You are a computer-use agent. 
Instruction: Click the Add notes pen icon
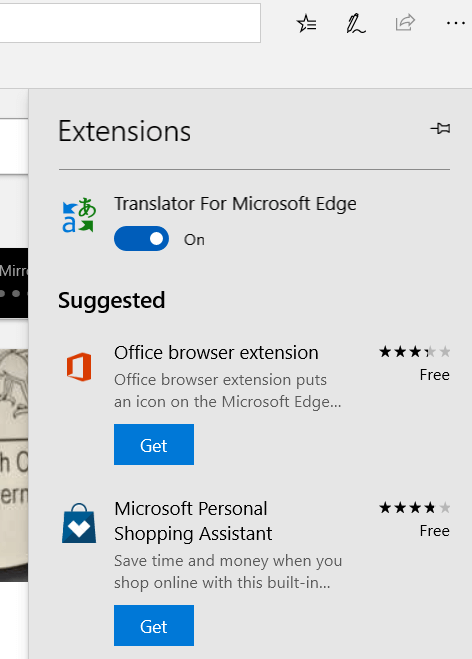tap(356, 24)
